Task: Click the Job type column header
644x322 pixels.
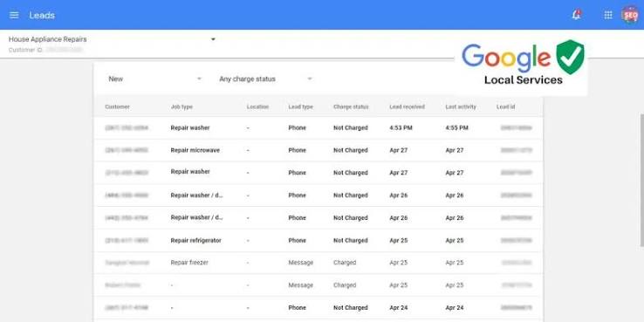Action: [182, 106]
